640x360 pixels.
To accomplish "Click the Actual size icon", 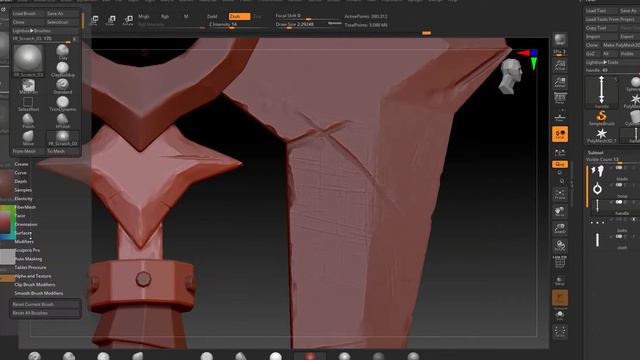I will tap(560, 65).
